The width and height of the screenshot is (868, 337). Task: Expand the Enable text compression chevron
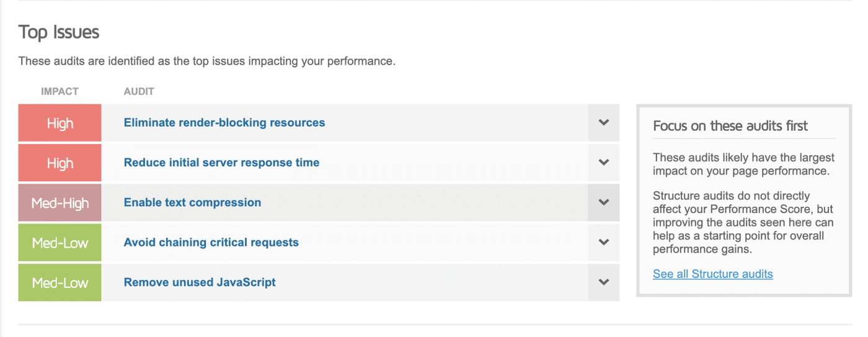[604, 202]
